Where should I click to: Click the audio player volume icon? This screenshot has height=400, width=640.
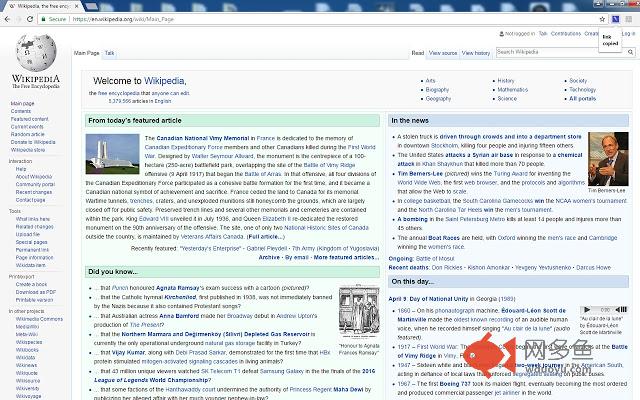(621, 310)
